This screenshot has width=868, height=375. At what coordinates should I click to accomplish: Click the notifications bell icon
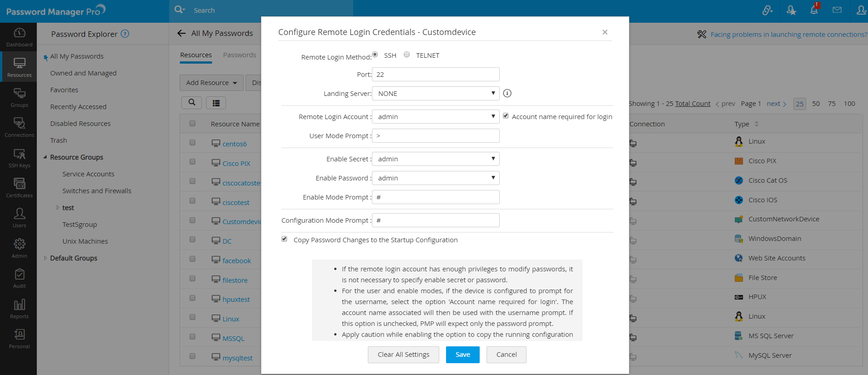click(814, 10)
